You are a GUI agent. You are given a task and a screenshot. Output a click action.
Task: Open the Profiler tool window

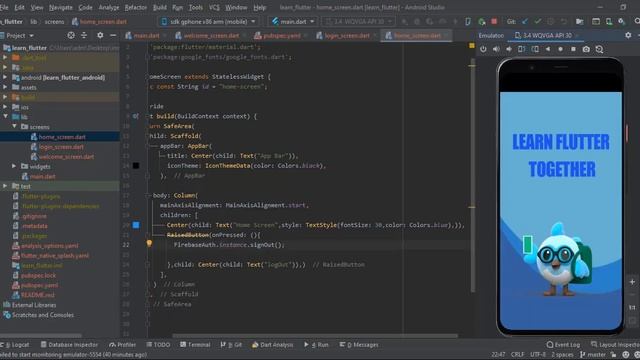pos(122,345)
